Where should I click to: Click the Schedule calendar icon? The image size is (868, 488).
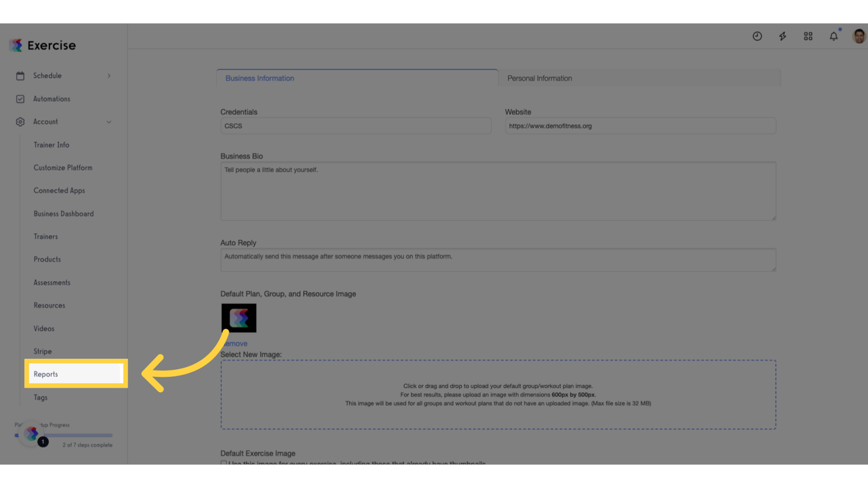point(20,76)
